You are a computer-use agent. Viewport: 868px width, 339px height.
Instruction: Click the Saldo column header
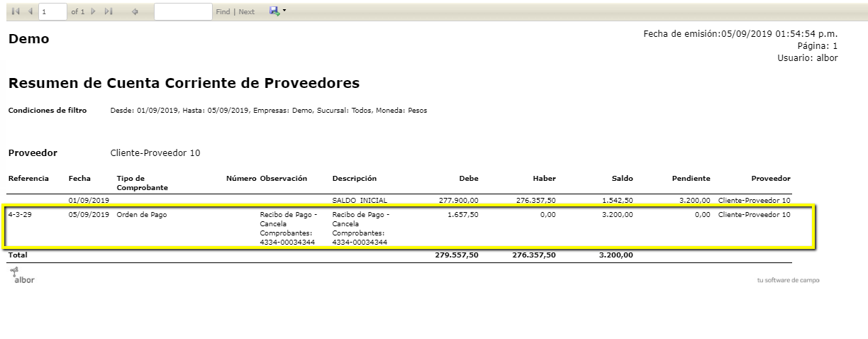[x=623, y=178]
